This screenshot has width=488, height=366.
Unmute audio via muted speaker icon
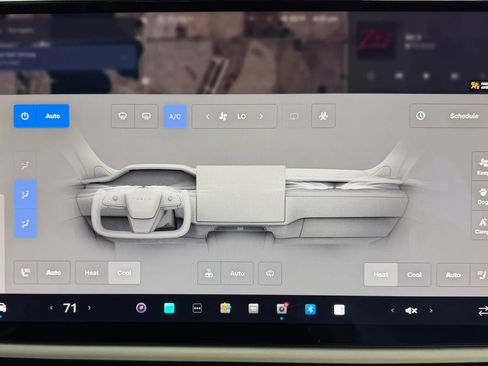tap(411, 311)
